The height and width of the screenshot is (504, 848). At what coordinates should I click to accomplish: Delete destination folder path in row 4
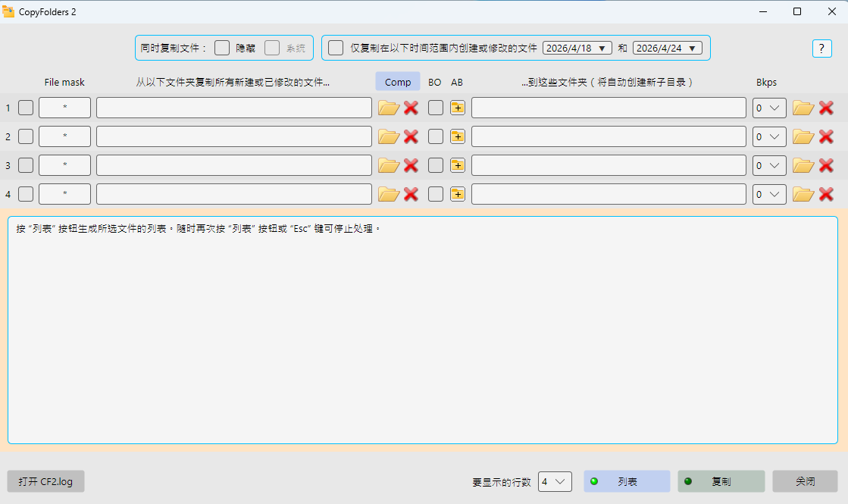click(826, 194)
